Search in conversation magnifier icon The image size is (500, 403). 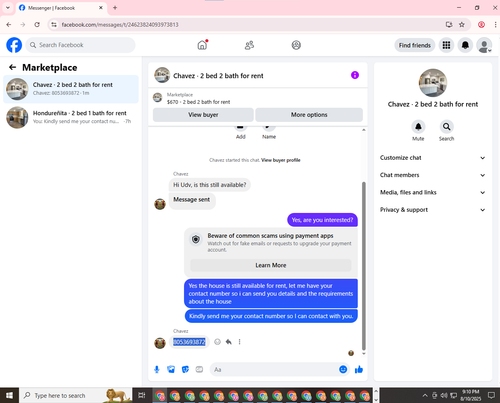tap(446, 127)
